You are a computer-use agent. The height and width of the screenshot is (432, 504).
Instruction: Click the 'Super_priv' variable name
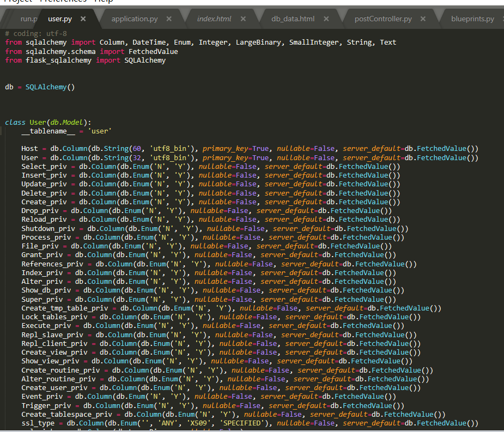[x=42, y=299]
